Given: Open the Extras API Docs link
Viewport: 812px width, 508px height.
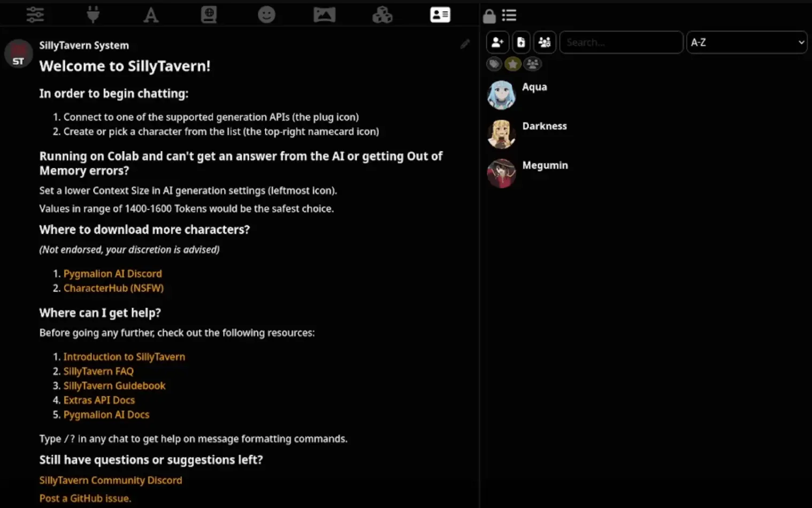Looking at the screenshot, I should tap(99, 399).
